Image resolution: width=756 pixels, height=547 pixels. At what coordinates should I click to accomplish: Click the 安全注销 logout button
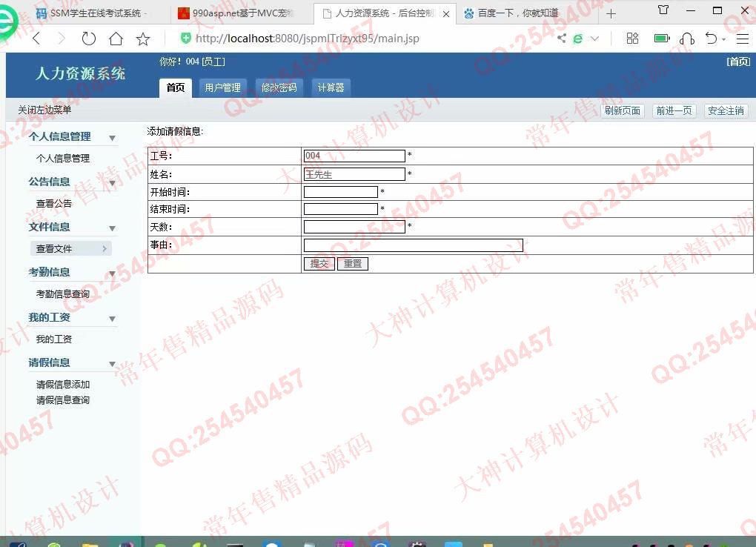click(x=726, y=110)
